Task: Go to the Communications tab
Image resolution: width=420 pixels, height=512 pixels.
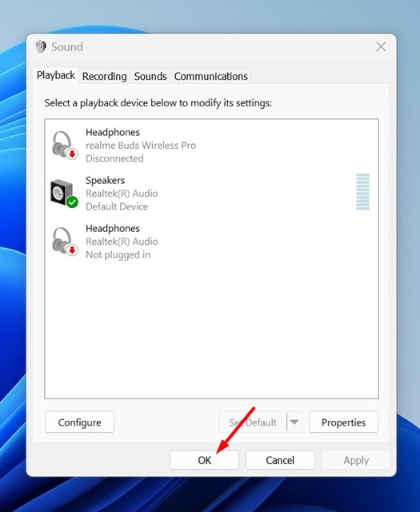Action: pos(210,77)
